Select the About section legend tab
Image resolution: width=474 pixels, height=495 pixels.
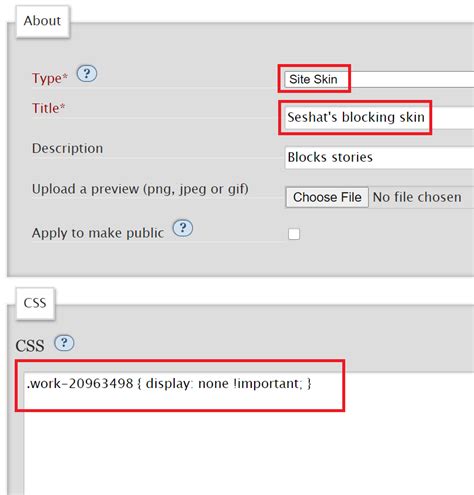pos(42,21)
